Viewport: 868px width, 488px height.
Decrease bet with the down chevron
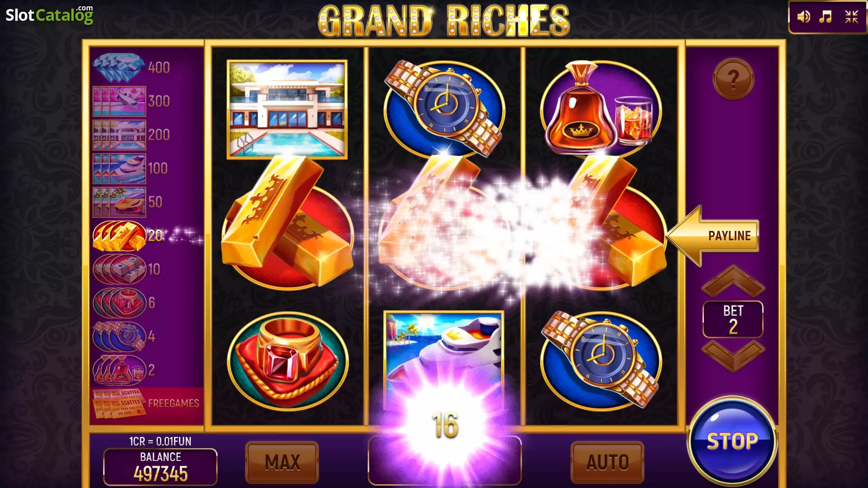tap(733, 356)
